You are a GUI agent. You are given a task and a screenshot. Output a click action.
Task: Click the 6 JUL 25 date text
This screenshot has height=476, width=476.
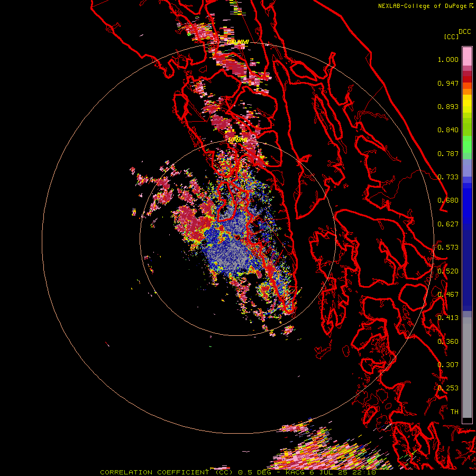pos(328,472)
